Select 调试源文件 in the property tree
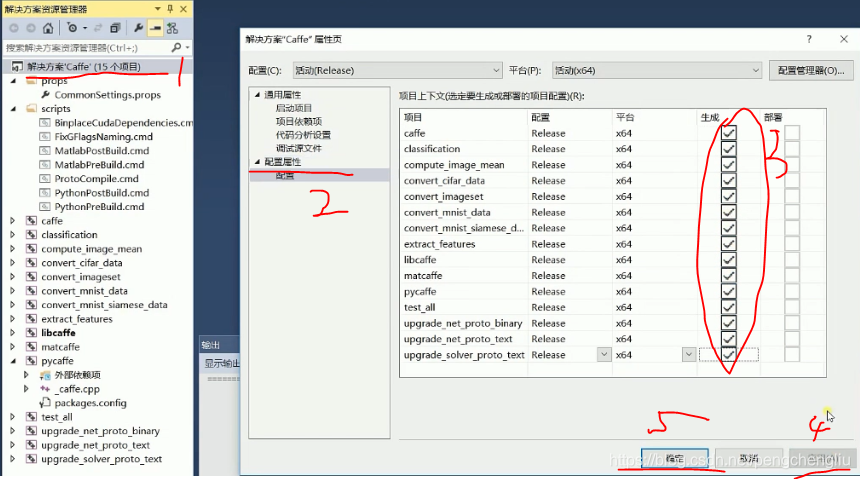This screenshot has width=860, height=479. (x=298, y=148)
